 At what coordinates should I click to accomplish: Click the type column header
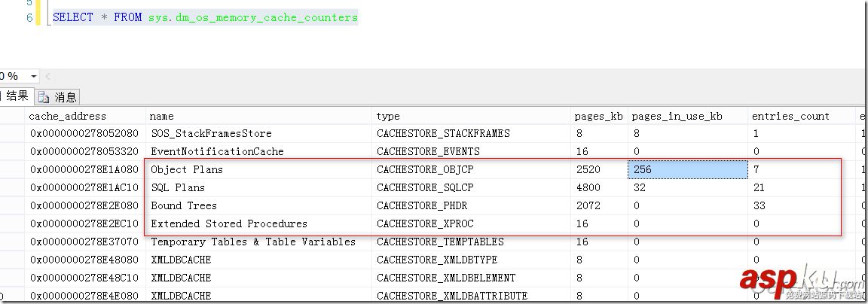click(388, 116)
